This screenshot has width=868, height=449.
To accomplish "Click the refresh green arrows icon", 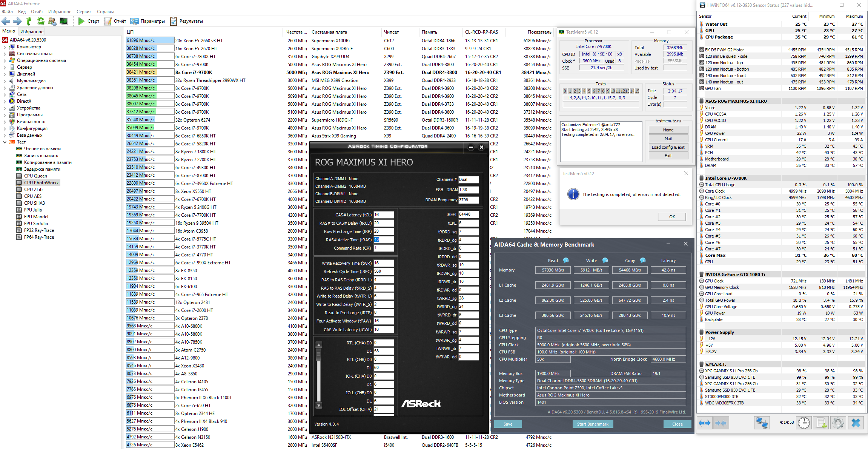I will pos(41,21).
